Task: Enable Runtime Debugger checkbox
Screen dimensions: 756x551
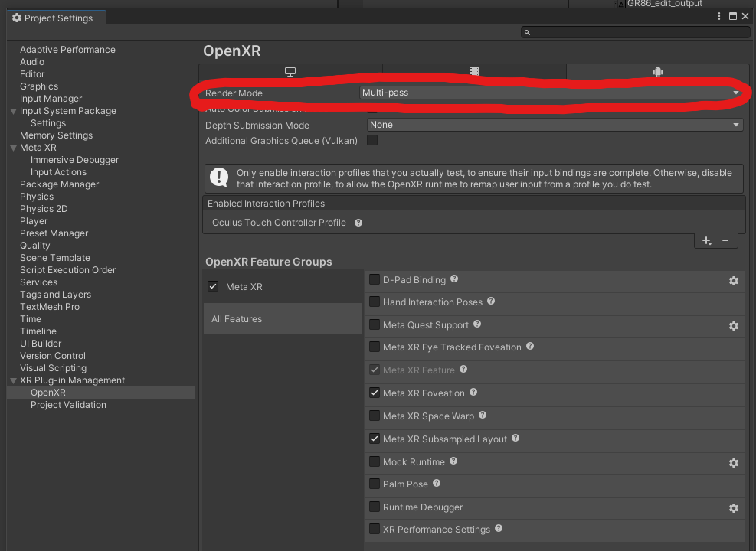Action: pyautogui.click(x=374, y=507)
